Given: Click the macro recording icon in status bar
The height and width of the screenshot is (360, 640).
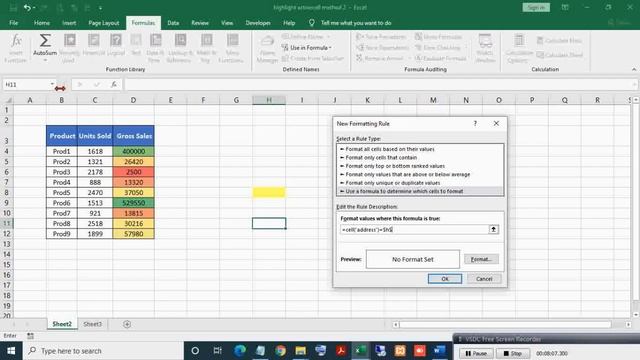Looking at the screenshot, I should pos(30,336).
